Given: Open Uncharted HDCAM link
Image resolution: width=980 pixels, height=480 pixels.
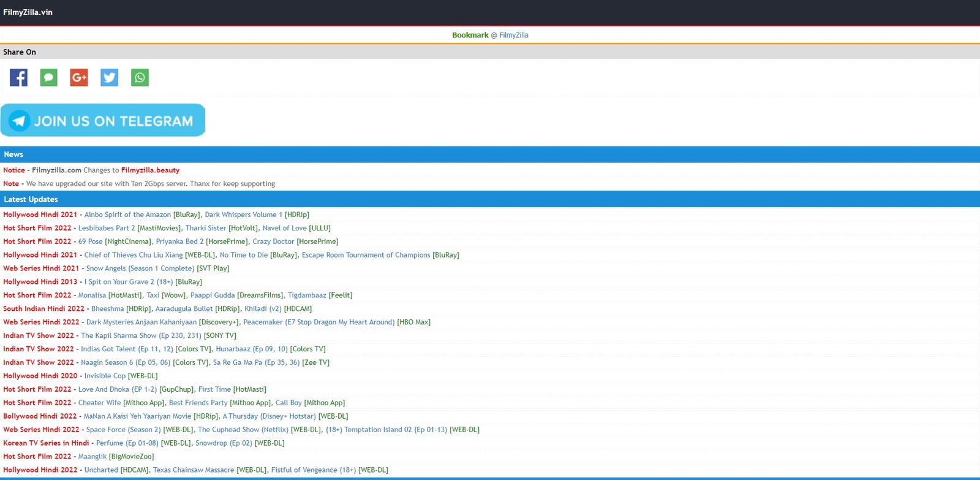Looking at the screenshot, I should pos(101,471).
